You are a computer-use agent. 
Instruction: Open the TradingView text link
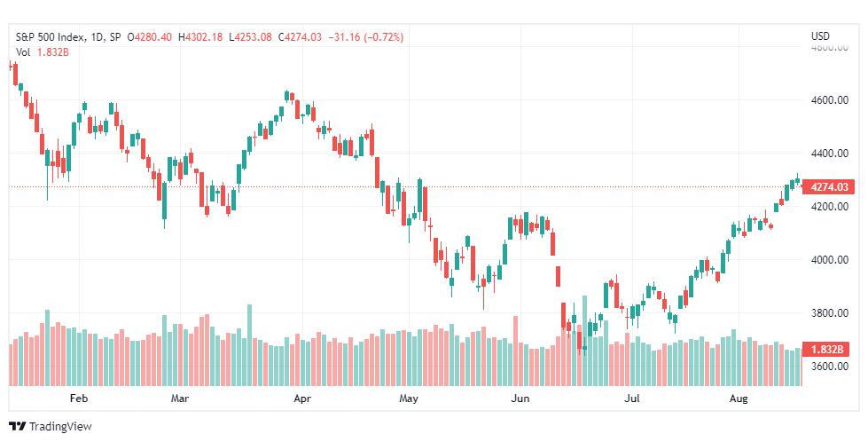[x=60, y=427]
